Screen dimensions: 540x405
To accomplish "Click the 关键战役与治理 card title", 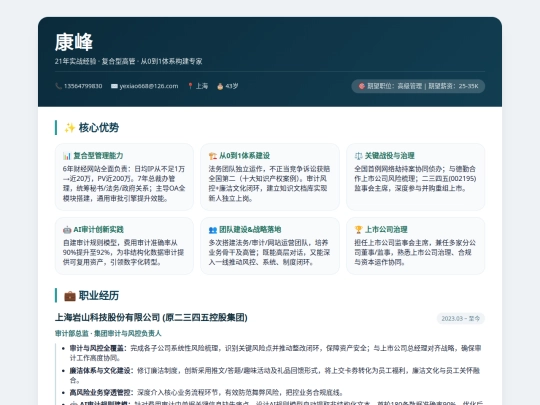I will click(x=390, y=156).
